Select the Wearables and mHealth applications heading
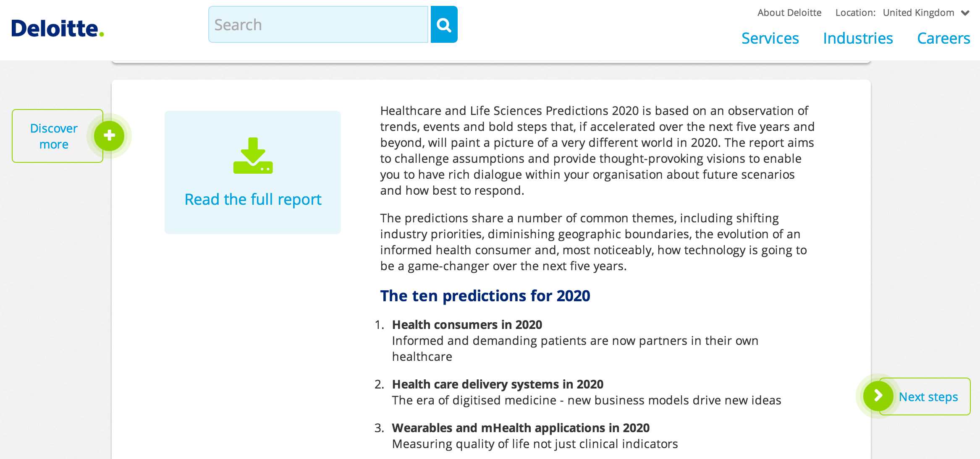The image size is (980, 459). pyautogui.click(x=521, y=428)
